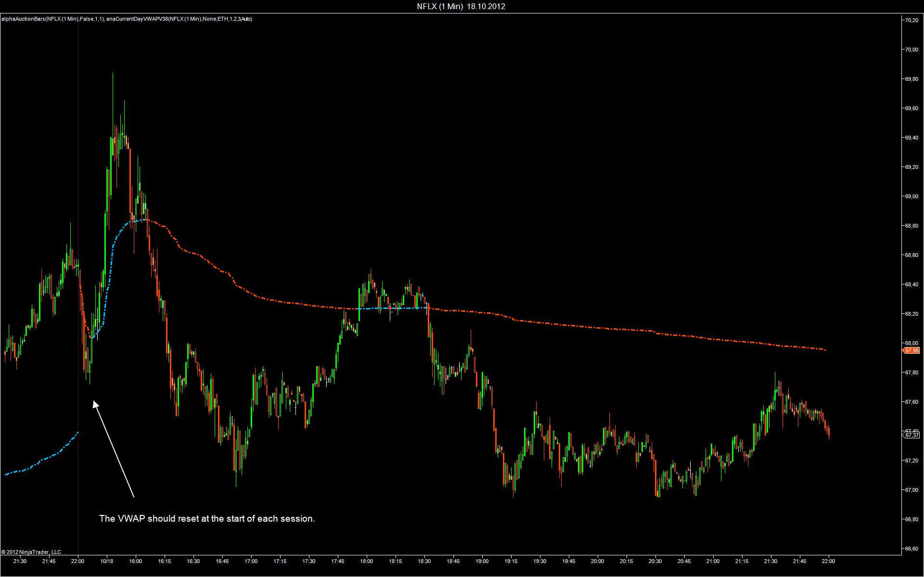Click the 68,40 price axis label

911,284
